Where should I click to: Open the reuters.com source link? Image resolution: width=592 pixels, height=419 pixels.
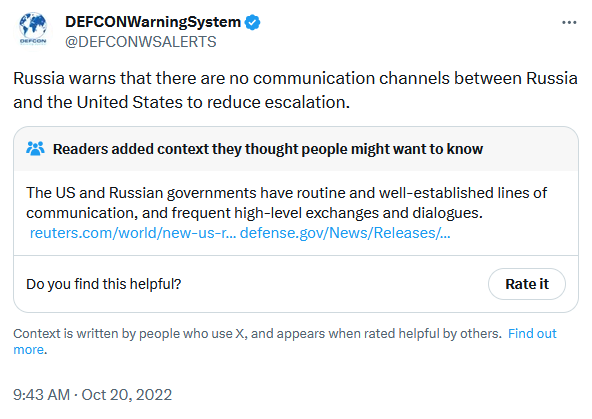click(133, 233)
